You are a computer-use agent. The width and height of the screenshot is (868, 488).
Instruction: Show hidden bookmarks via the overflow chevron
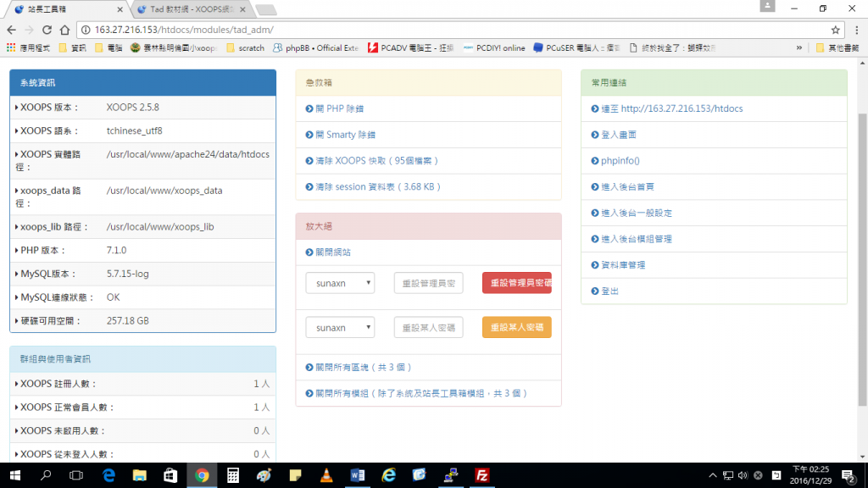coord(799,48)
